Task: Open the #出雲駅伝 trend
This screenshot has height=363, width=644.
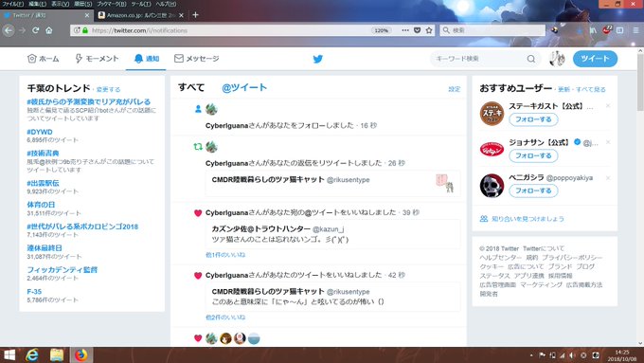Action: coord(44,183)
